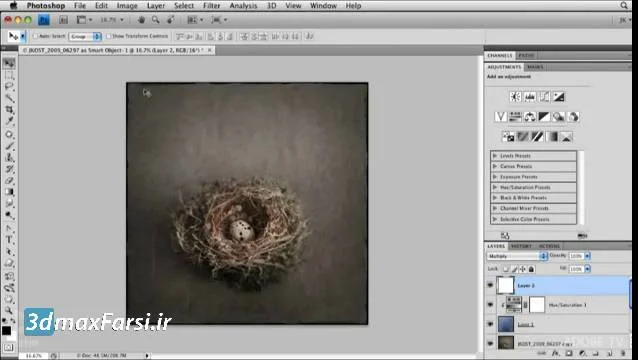Switch to the History tab
The height and width of the screenshot is (360, 638).
[x=521, y=246]
